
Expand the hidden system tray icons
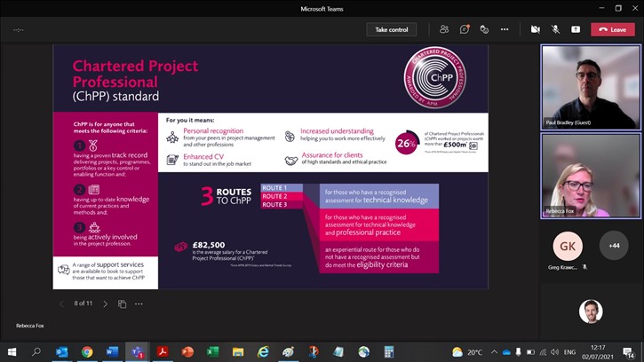click(494, 352)
